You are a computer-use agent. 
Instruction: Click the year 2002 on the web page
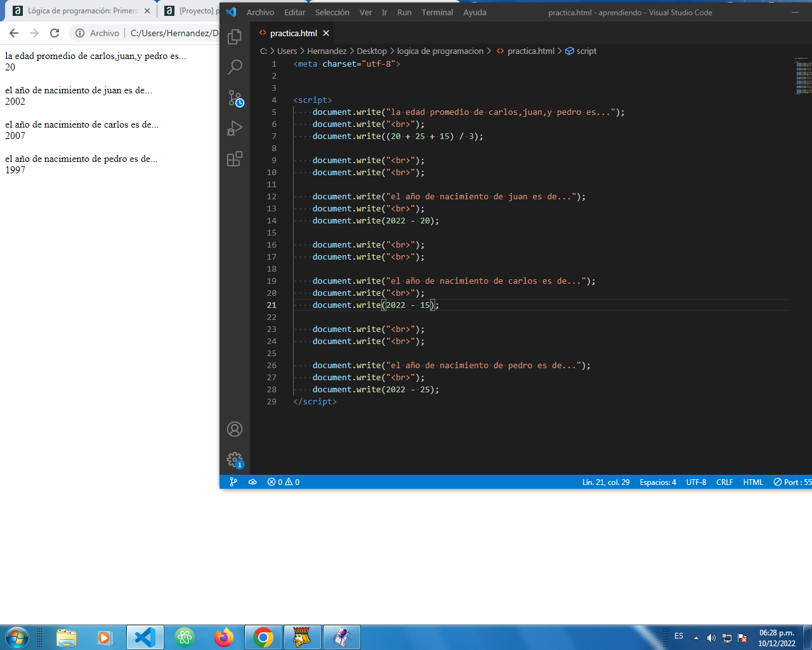click(x=15, y=101)
